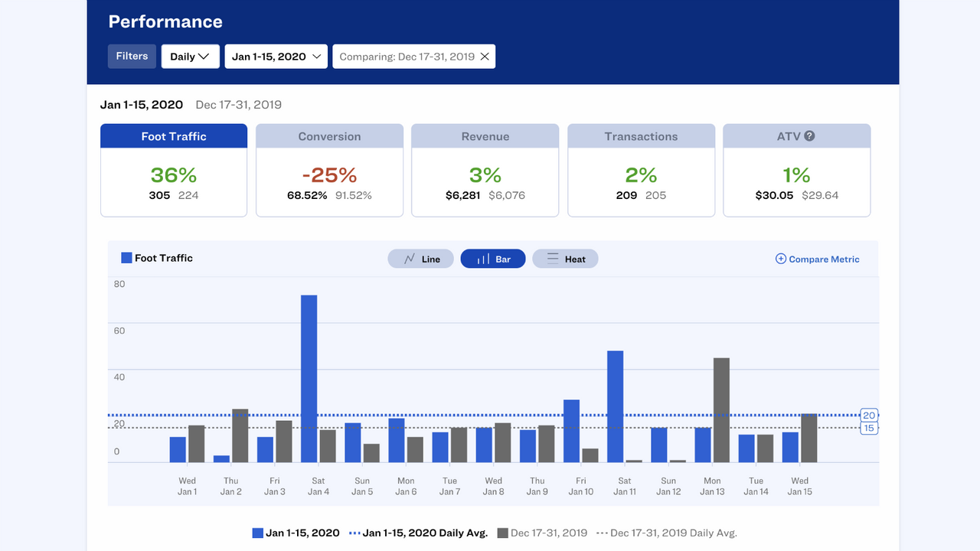This screenshot has height=551, width=980.
Task: Remove the Dec 17-31 comparison via its X icon
Action: tap(484, 56)
